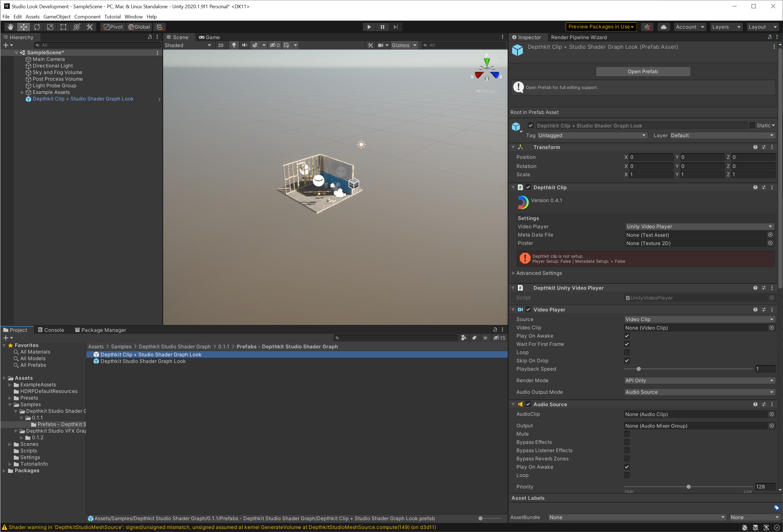Switch to the Console tab
This screenshot has width=783, height=532.
(x=51, y=330)
